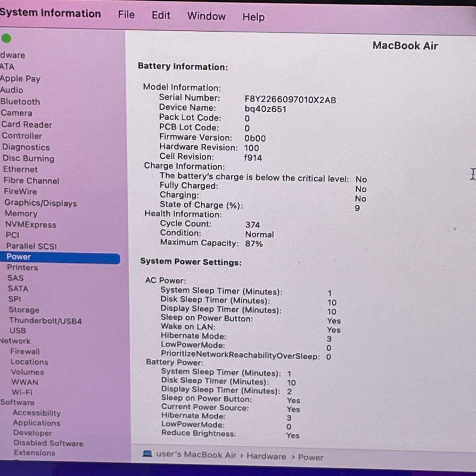The width and height of the screenshot is (476, 476).
Task: Select Graphics/Displays in the sidebar
Action: [41, 203]
